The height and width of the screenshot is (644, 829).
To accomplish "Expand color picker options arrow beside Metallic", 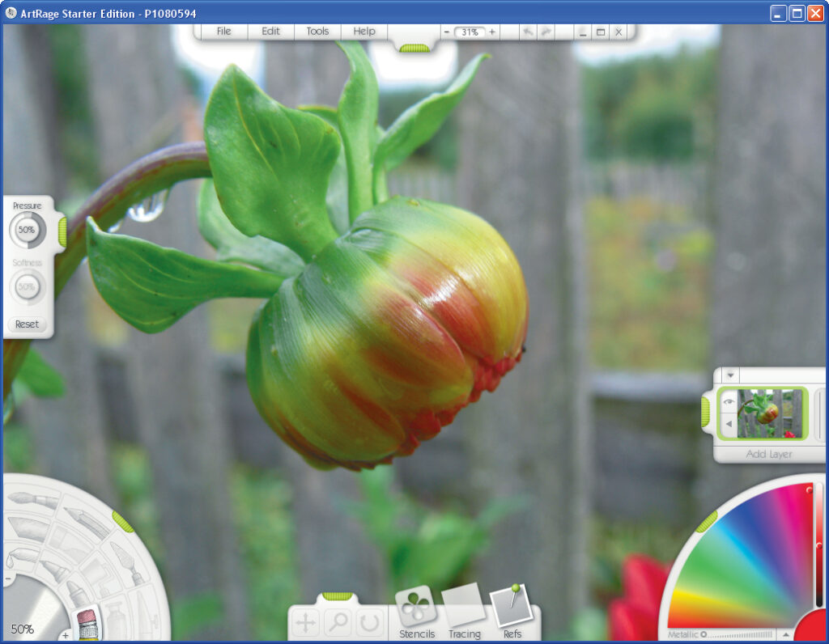I will pos(784,634).
